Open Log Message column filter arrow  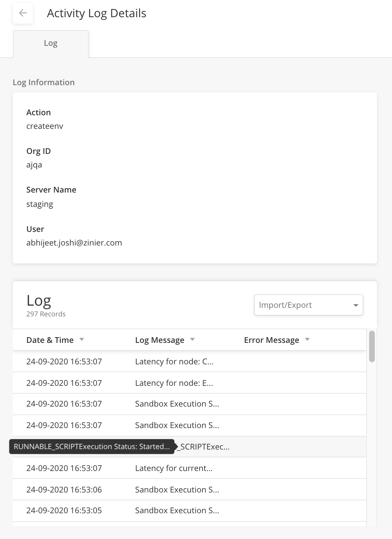click(x=192, y=339)
